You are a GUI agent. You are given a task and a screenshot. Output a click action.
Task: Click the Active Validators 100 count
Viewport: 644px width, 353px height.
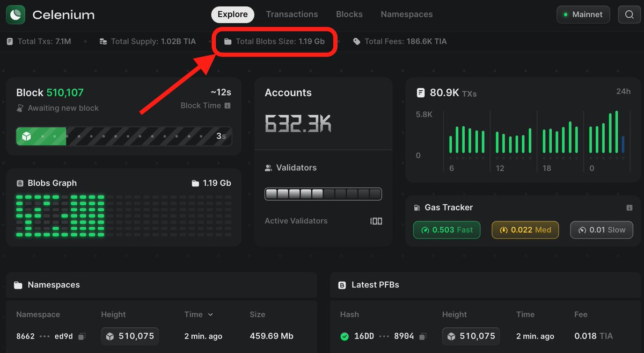tap(376, 221)
